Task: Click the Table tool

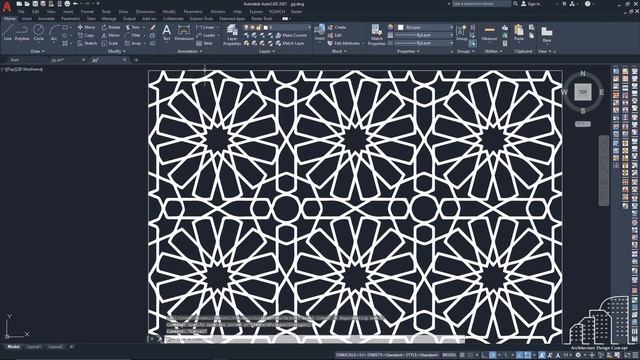Action: (x=204, y=43)
